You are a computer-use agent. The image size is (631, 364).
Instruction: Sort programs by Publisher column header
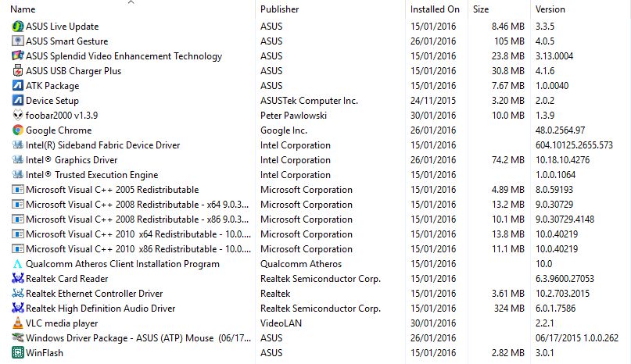[x=279, y=9]
